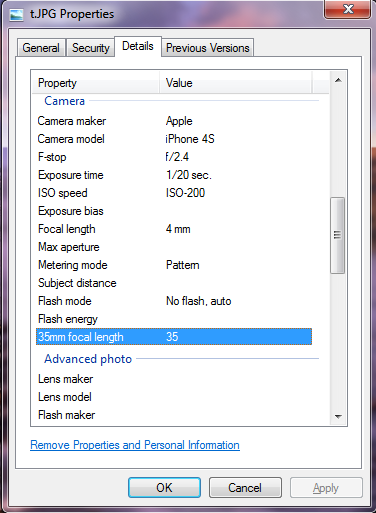This screenshot has height=513, width=376.
Task: Select the Camera maker row
Action: click(x=174, y=121)
